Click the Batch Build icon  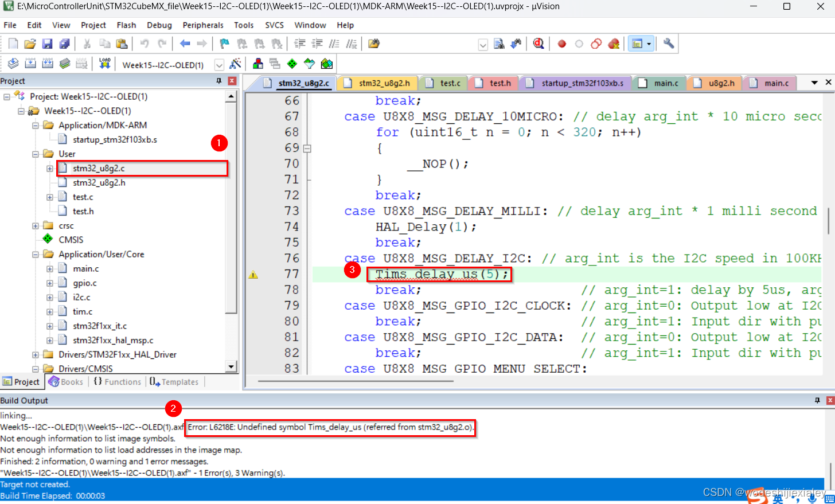pyautogui.click(x=65, y=64)
